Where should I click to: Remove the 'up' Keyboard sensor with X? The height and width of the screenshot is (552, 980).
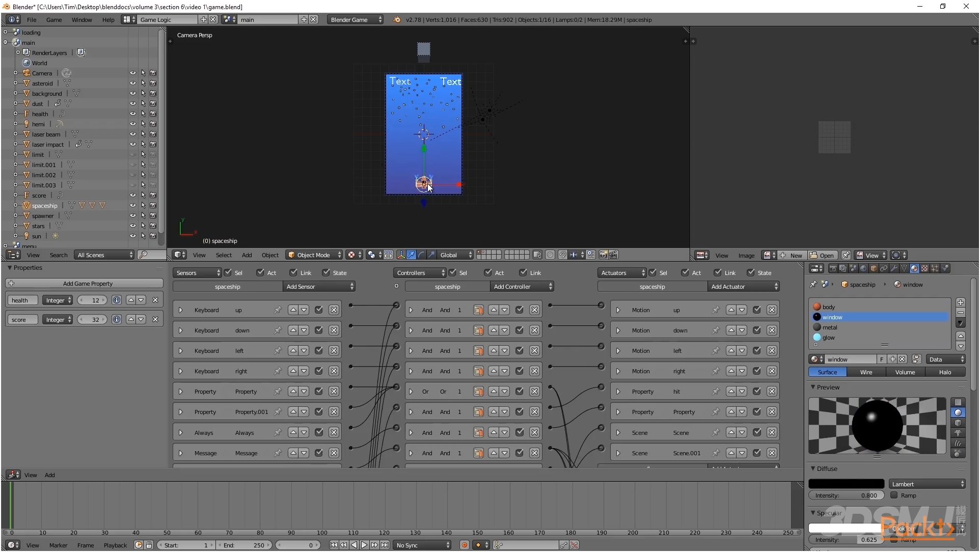click(334, 310)
